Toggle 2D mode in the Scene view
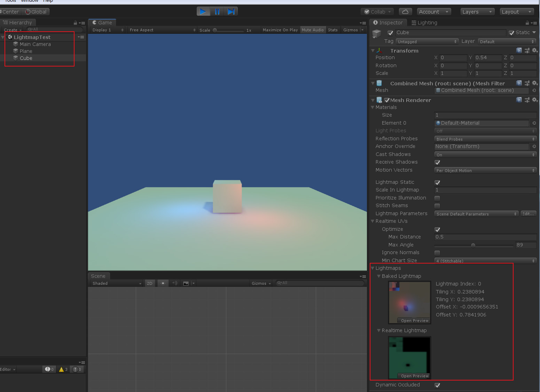This screenshot has width=540, height=392. pyautogui.click(x=149, y=283)
